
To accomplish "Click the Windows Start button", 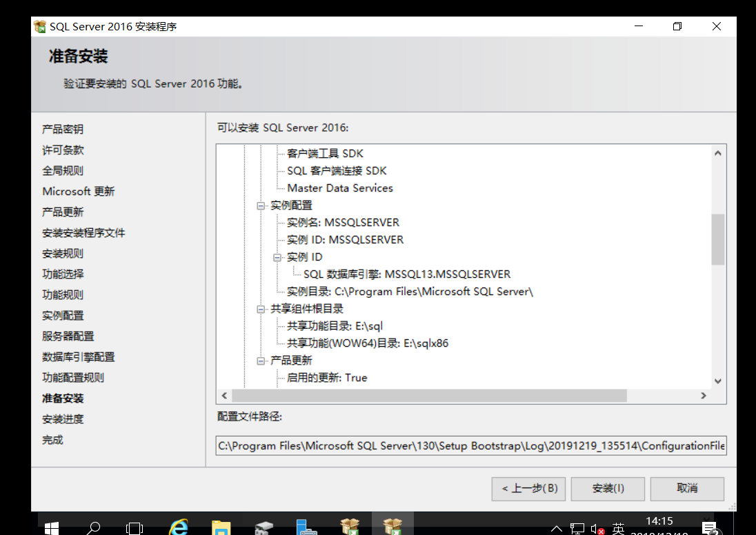I will (51, 527).
